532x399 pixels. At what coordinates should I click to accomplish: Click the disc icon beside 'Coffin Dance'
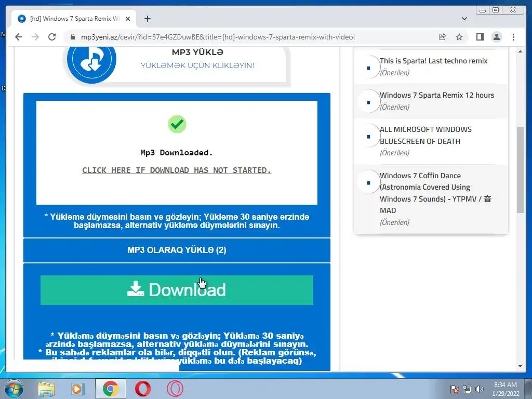click(x=368, y=181)
